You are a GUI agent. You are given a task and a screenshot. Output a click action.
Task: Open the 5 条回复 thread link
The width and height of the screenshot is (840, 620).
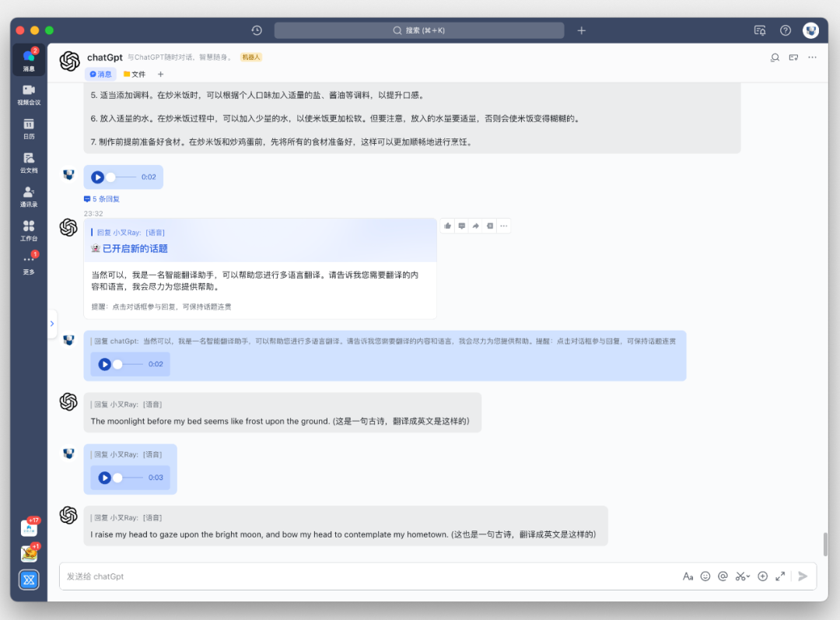click(102, 199)
